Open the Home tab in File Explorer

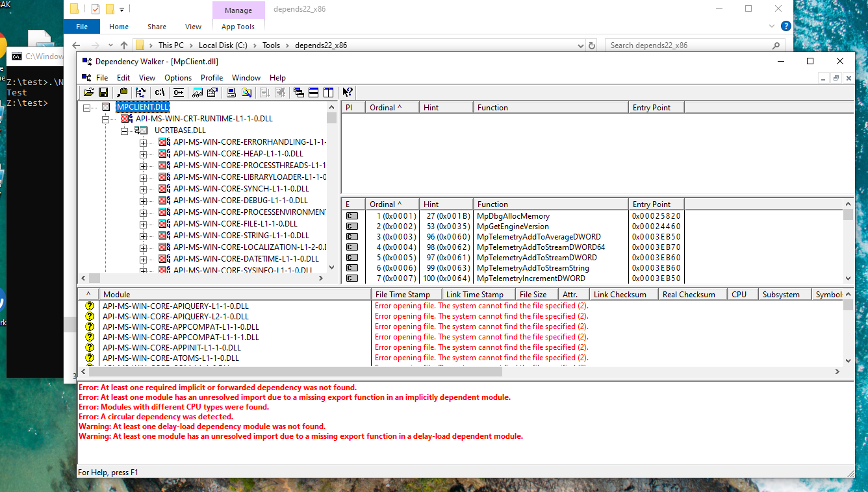point(119,27)
